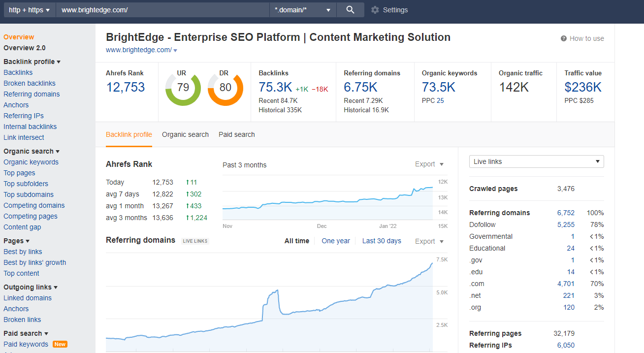Switch to the Paid search tab

point(237,134)
